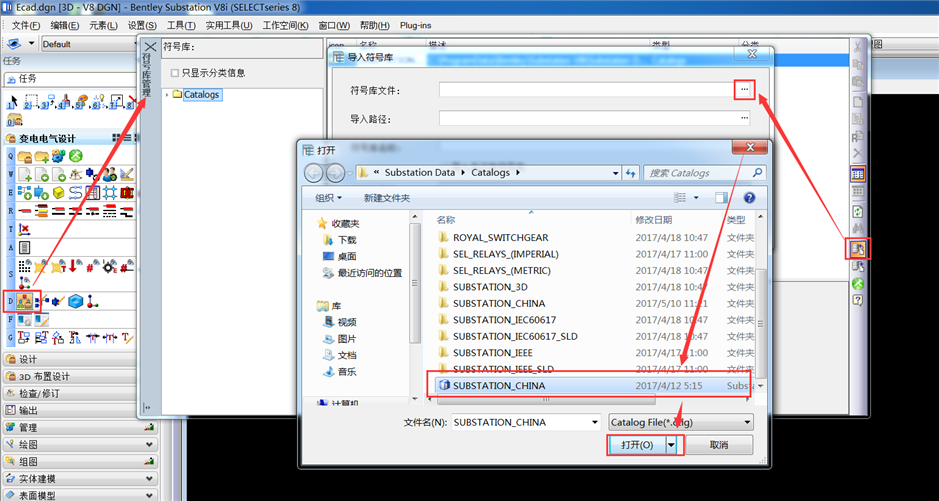Expand the Catalogs tree node
939x501 pixels.
(x=166, y=95)
